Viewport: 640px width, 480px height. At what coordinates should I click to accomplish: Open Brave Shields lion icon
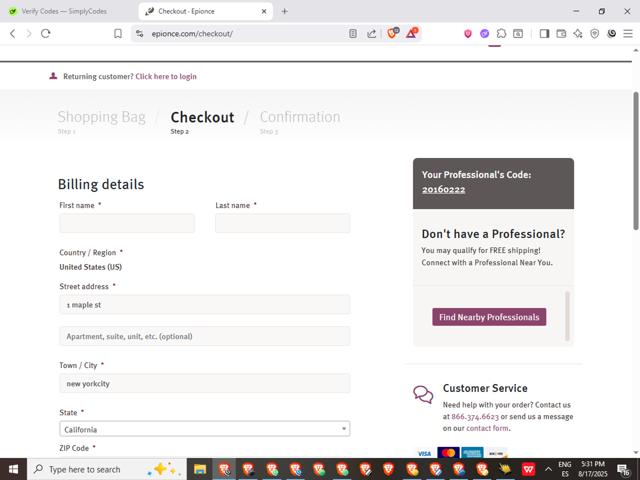point(393,33)
